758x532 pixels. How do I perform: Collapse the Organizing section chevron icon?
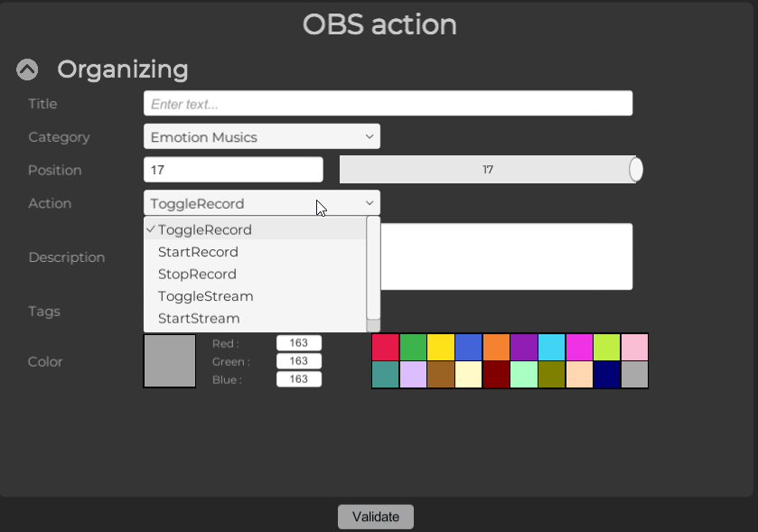pyautogui.click(x=27, y=70)
